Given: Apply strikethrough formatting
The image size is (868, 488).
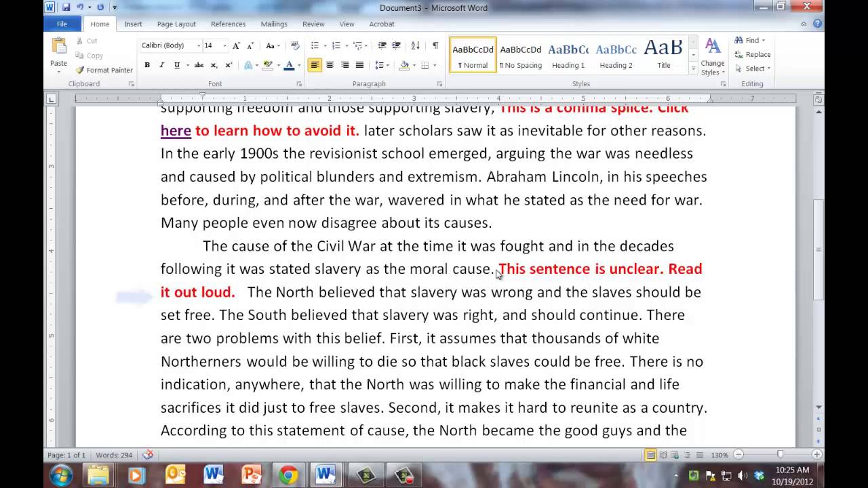Looking at the screenshot, I should [x=199, y=65].
